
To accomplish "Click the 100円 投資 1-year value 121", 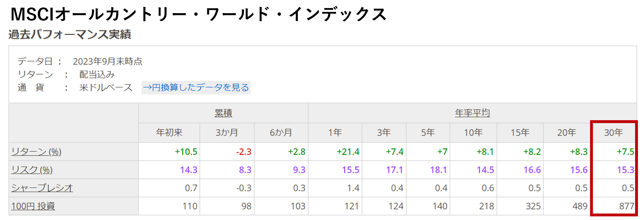I will coord(352,206).
